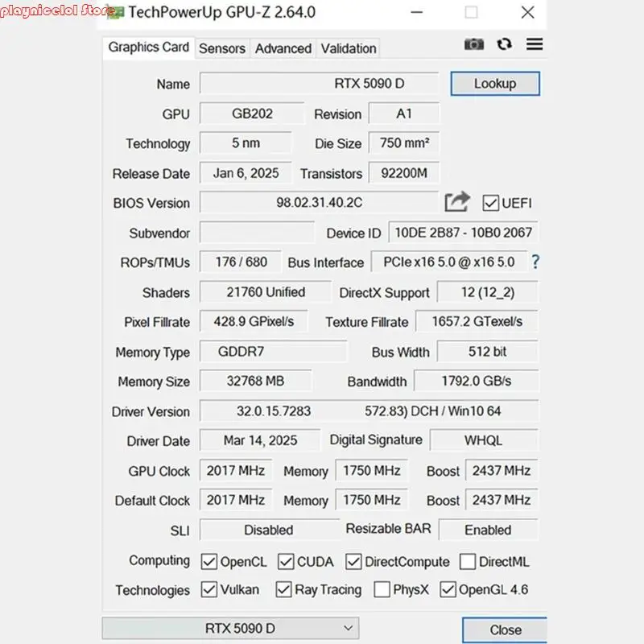Click the GPU Clock 2017 MHz value

pos(236,470)
